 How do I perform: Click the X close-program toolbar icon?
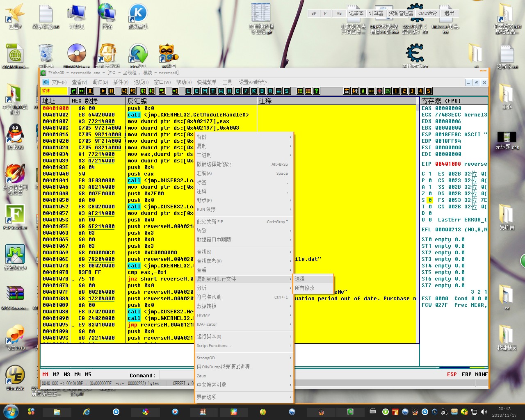90,91
